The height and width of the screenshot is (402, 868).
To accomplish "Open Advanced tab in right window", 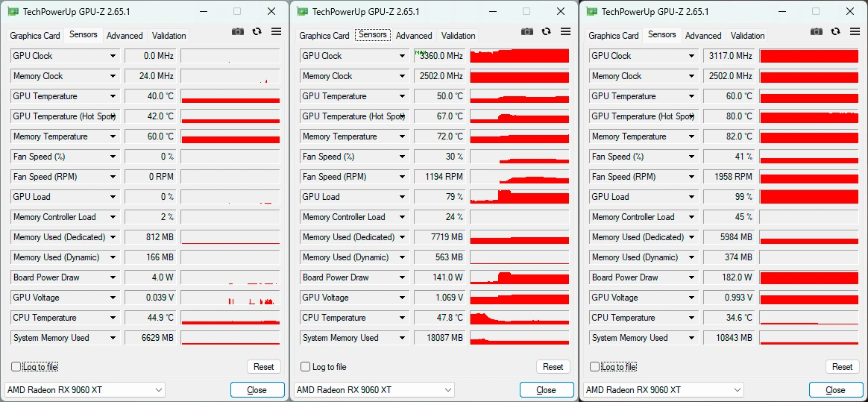I will point(703,36).
